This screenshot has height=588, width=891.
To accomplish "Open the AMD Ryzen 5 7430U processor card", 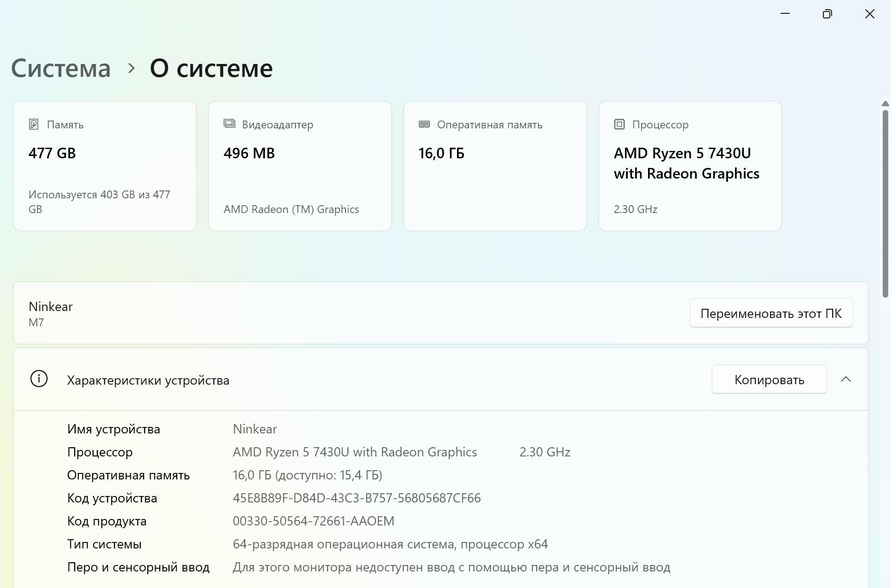I will [690, 166].
